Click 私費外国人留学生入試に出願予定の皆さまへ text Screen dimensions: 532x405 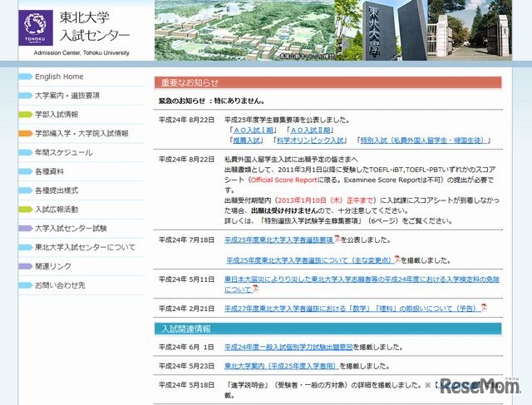click(291, 160)
